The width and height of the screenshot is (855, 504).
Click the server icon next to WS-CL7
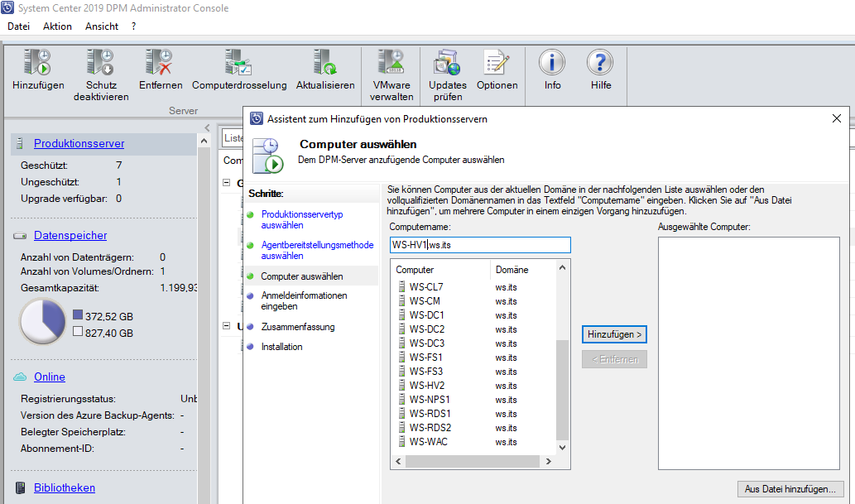pyautogui.click(x=402, y=286)
